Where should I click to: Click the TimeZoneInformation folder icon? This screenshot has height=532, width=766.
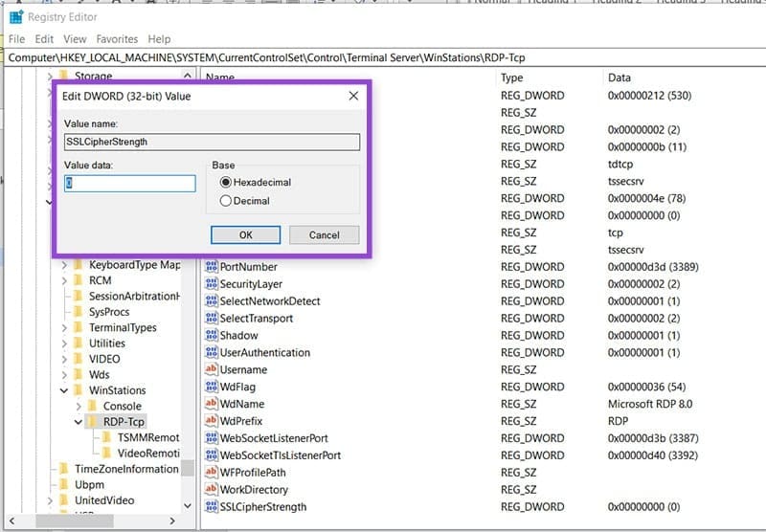coord(64,469)
